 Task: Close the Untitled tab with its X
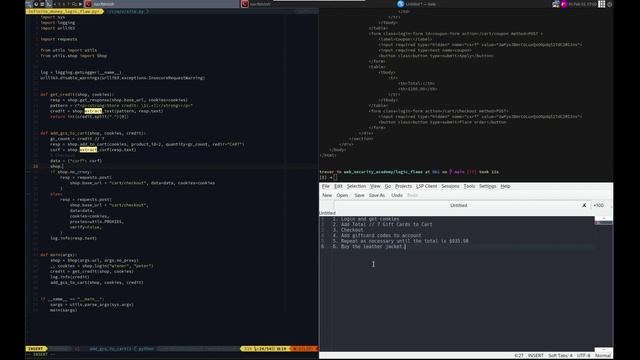[584, 205]
